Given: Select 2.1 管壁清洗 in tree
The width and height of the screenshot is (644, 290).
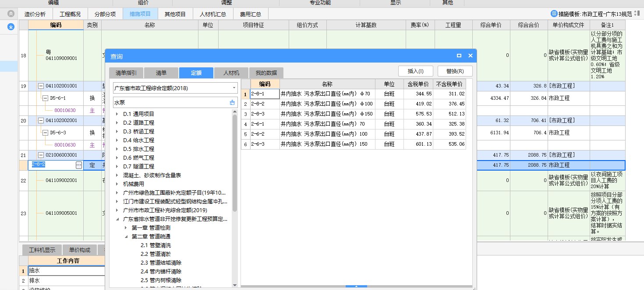Looking at the screenshot, I should coord(156,245).
